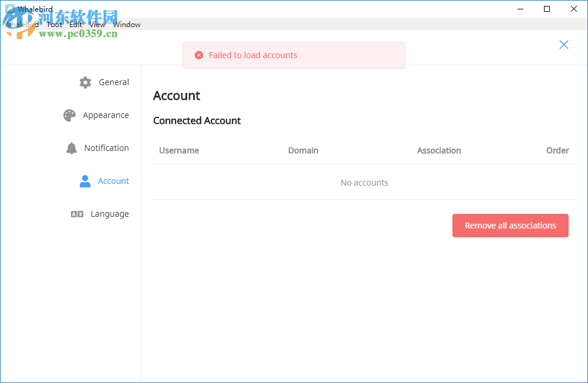588x383 pixels.
Task: Click the General gear icon
Action: pyautogui.click(x=85, y=82)
